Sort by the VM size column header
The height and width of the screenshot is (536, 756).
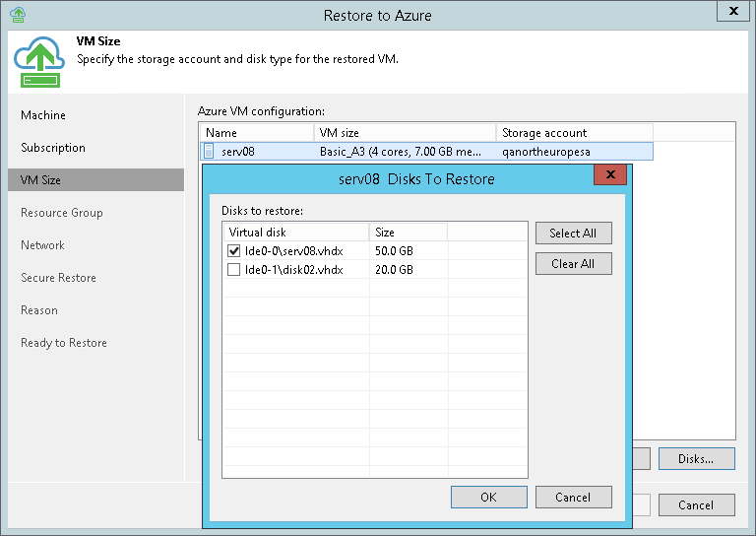[405, 133]
